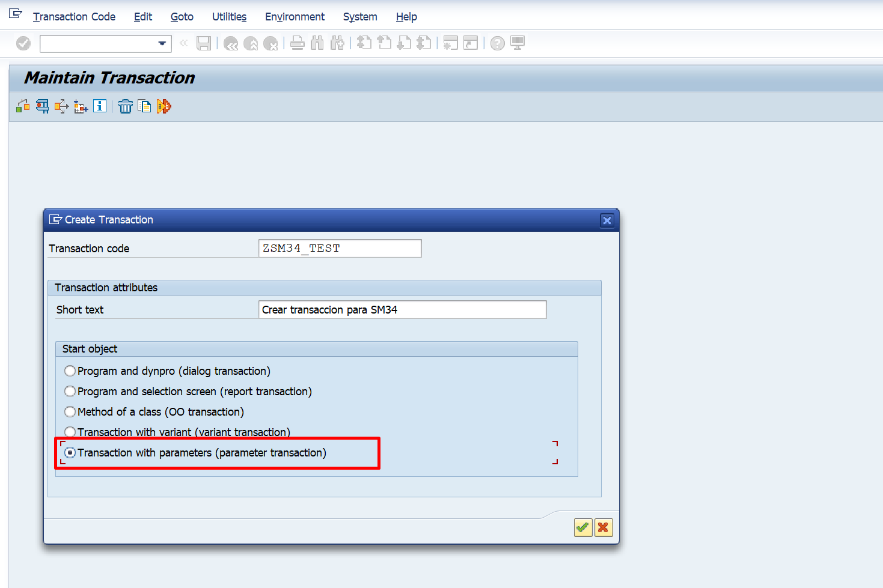
Task: Click the Display object list hierarchy icon
Action: coord(81,107)
